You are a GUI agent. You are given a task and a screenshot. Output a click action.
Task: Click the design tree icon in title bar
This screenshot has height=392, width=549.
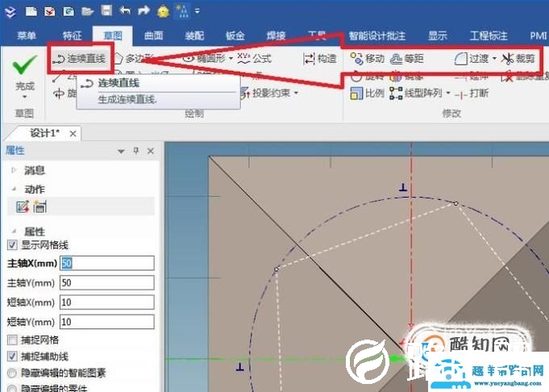[182, 11]
